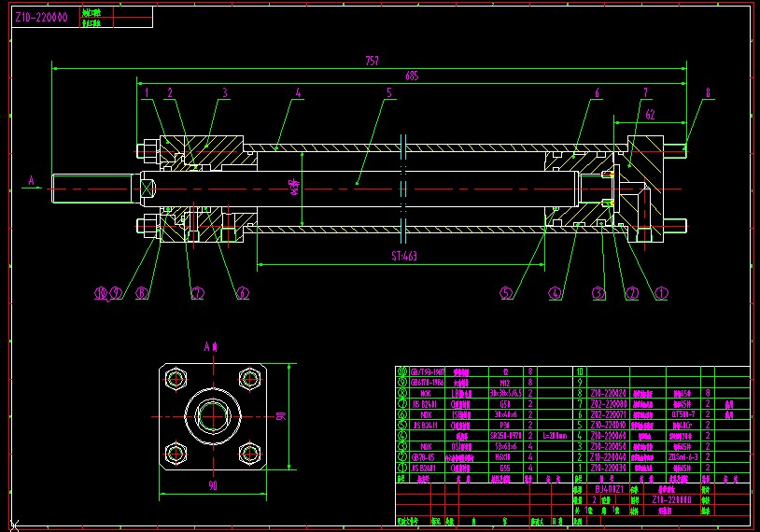Click the M12 specification cell
The height and width of the screenshot is (532, 760).
click(505, 383)
